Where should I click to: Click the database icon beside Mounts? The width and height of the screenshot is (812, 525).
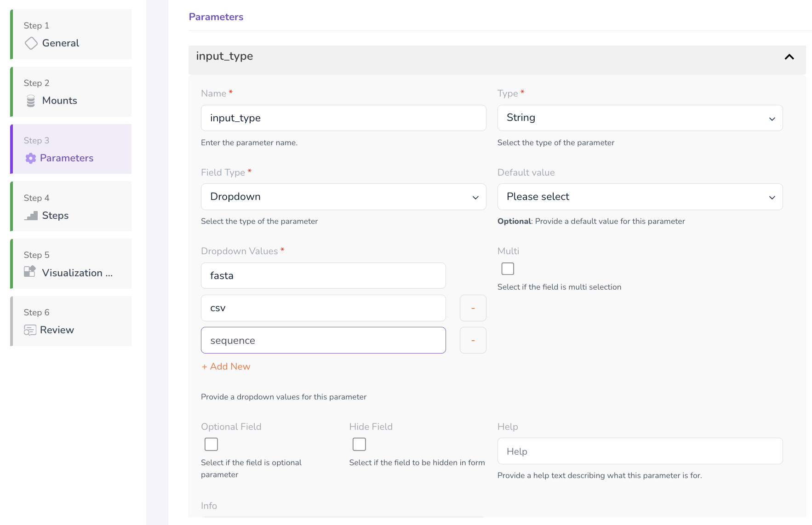click(x=31, y=101)
